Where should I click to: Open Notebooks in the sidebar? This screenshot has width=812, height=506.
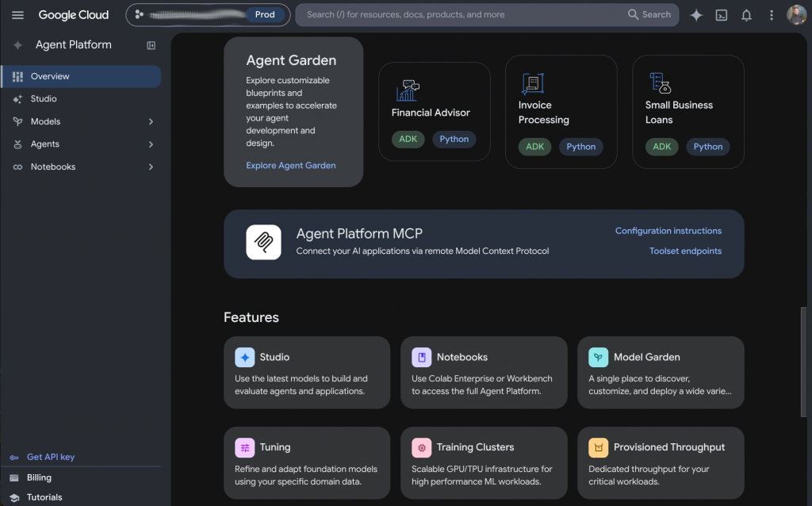(x=82, y=167)
